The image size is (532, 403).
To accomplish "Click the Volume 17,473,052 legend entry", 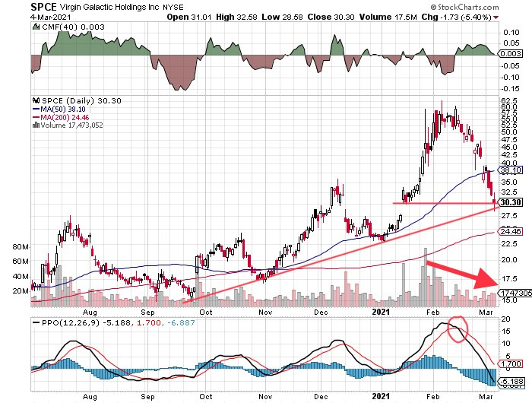I will pyautogui.click(x=71, y=125).
